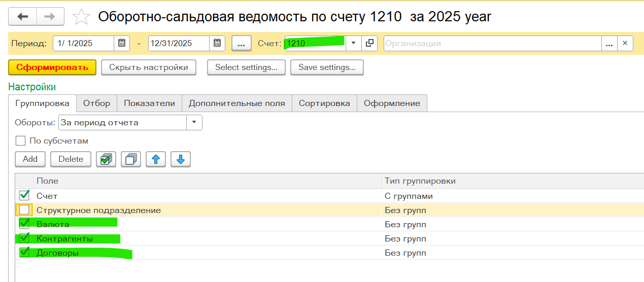Viewport: 644px width, 282px height.
Task: Check all rows with the check-all icon
Action: pos(106,159)
